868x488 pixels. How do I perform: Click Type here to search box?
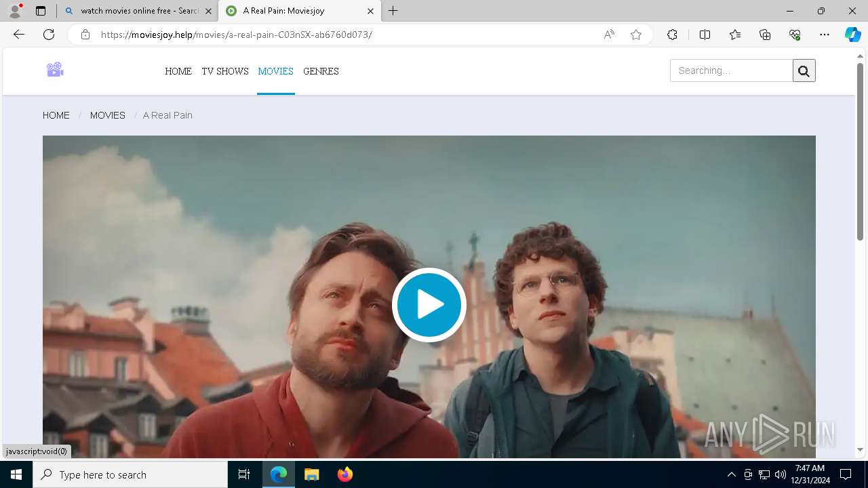click(x=130, y=474)
